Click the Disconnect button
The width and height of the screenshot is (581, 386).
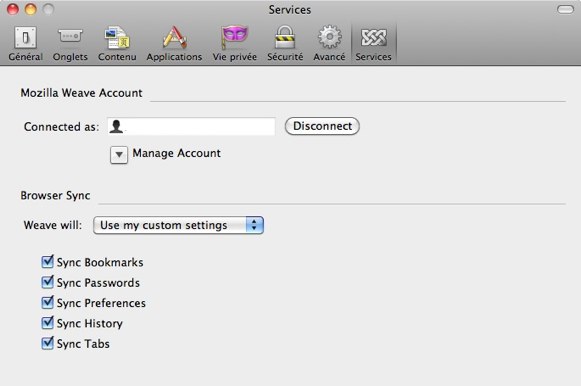(322, 126)
